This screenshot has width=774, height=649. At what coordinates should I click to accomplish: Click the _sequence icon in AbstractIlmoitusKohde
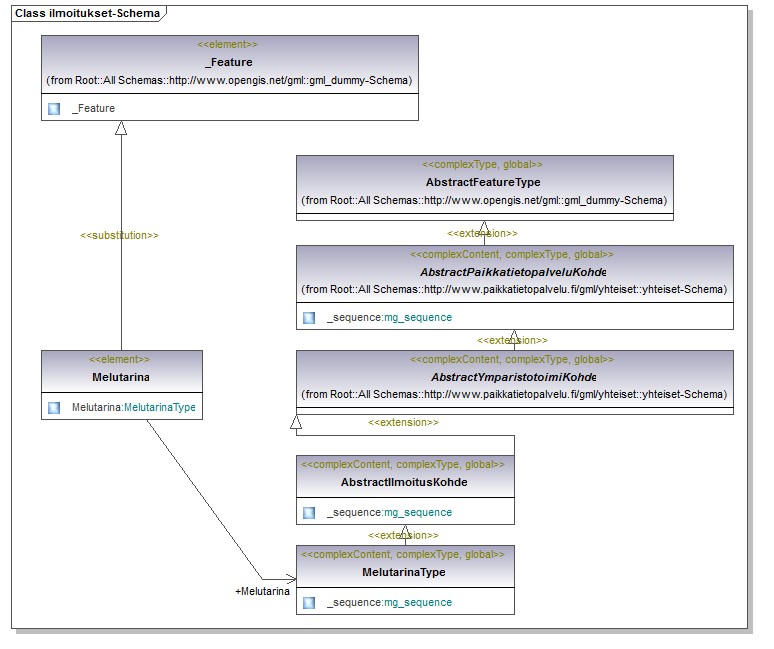tap(310, 513)
